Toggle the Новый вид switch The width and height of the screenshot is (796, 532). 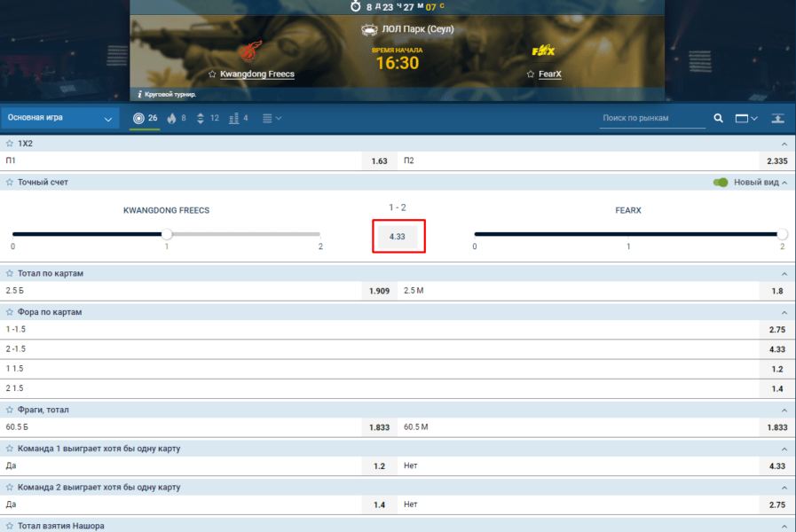pos(721,182)
